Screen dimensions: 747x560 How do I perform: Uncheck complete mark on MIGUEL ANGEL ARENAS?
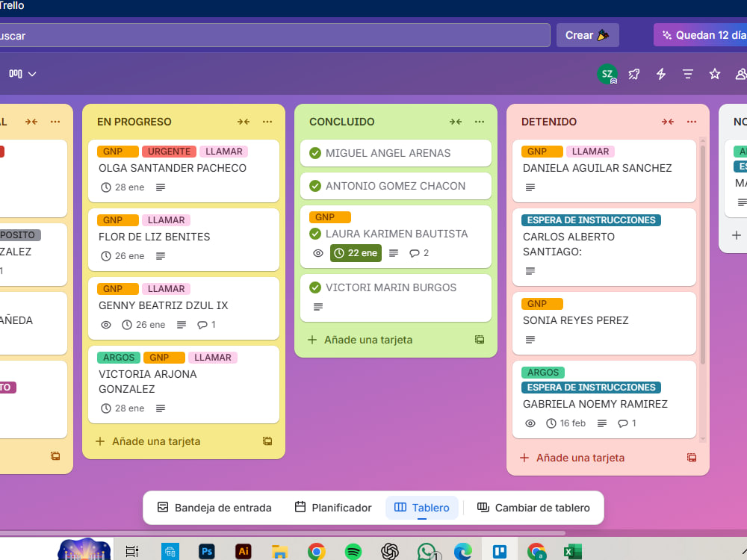pyautogui.click(x=315, y=153)
